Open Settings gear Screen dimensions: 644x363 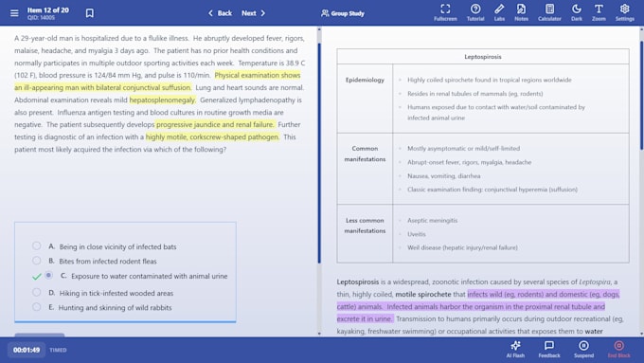click(625, 12)
